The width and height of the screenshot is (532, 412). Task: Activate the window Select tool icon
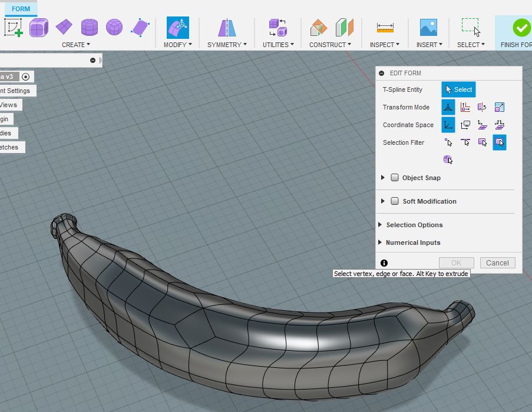click(x=471, y=28)
